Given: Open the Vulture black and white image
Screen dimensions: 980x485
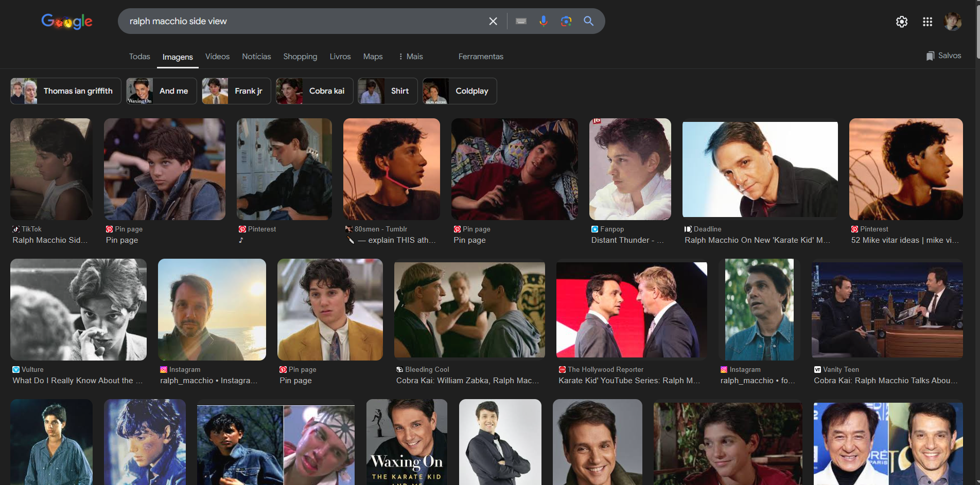Looking at the screenshot, I should pos(78,310).
